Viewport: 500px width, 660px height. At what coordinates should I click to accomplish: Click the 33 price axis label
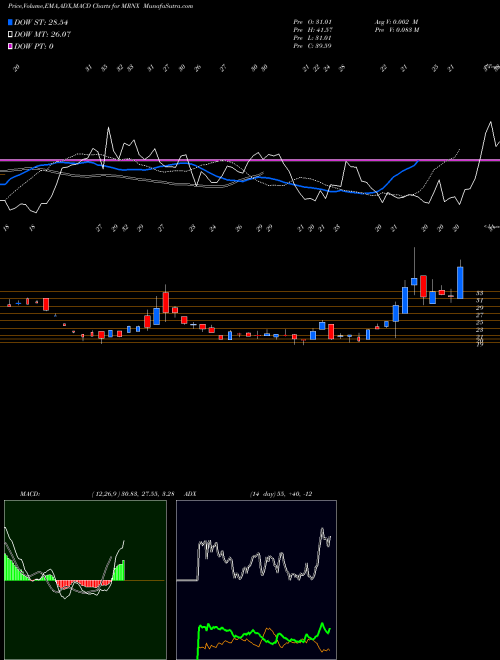(x=479, y=293)
